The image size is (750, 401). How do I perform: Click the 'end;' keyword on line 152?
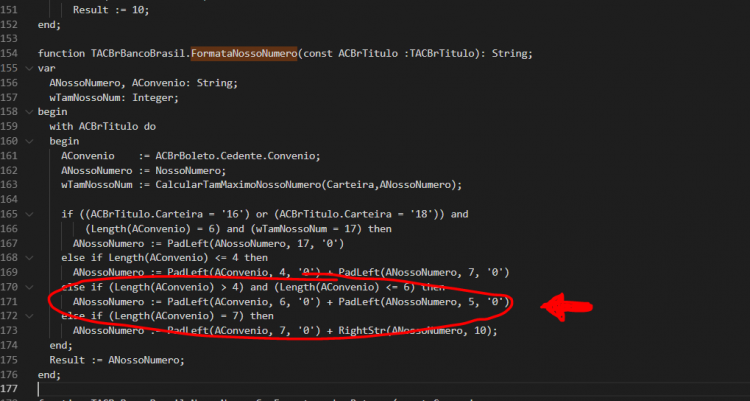coord(49,25)
